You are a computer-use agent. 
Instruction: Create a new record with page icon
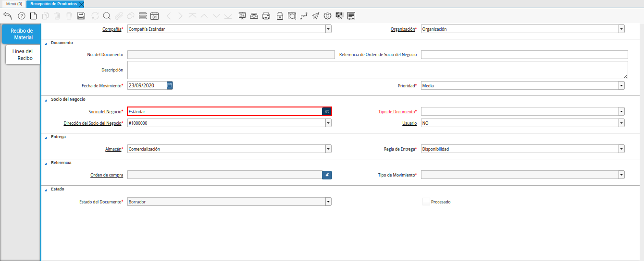pyautogui.click(x=33, y=16)
